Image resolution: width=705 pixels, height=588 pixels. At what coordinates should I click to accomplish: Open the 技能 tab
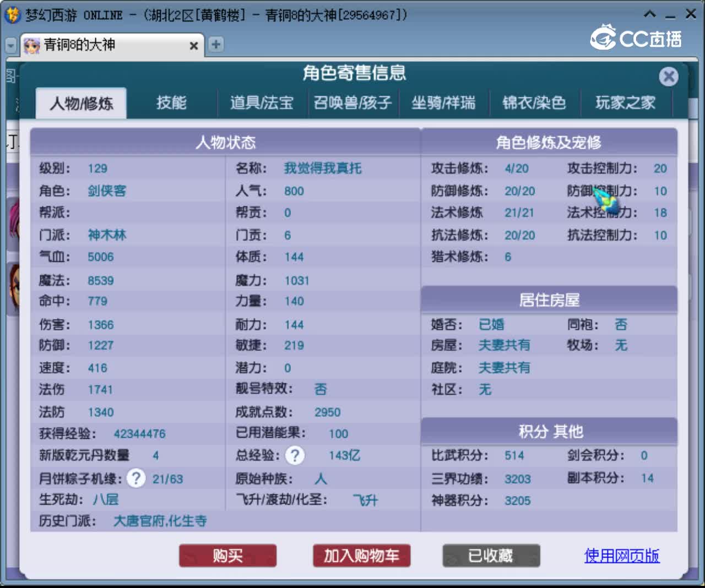pyautogui.click(x=171, y=103)
